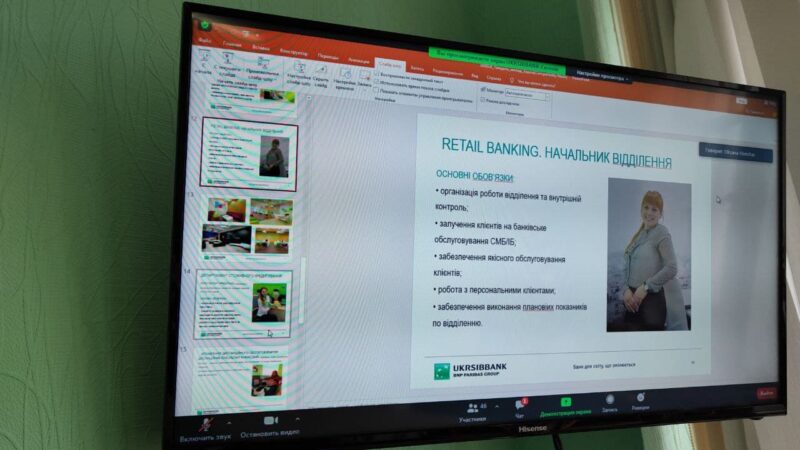Select slide 13 thumbnail with four photos
Viewport: 800px width, 450px height.
point(247,226)
